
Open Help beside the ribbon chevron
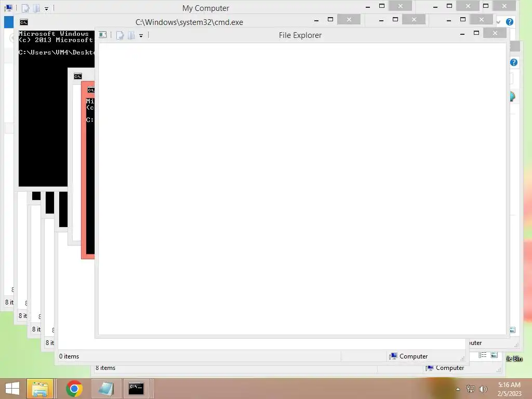point(509,22)
